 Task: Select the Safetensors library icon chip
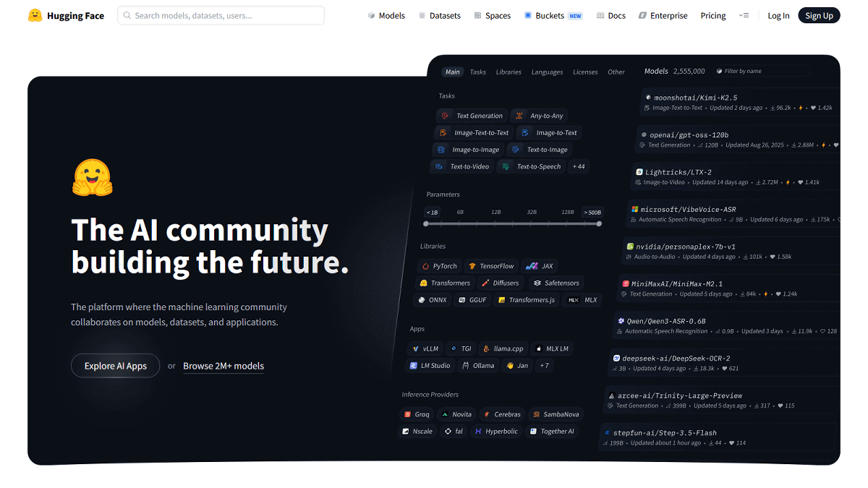coord(556,283)
